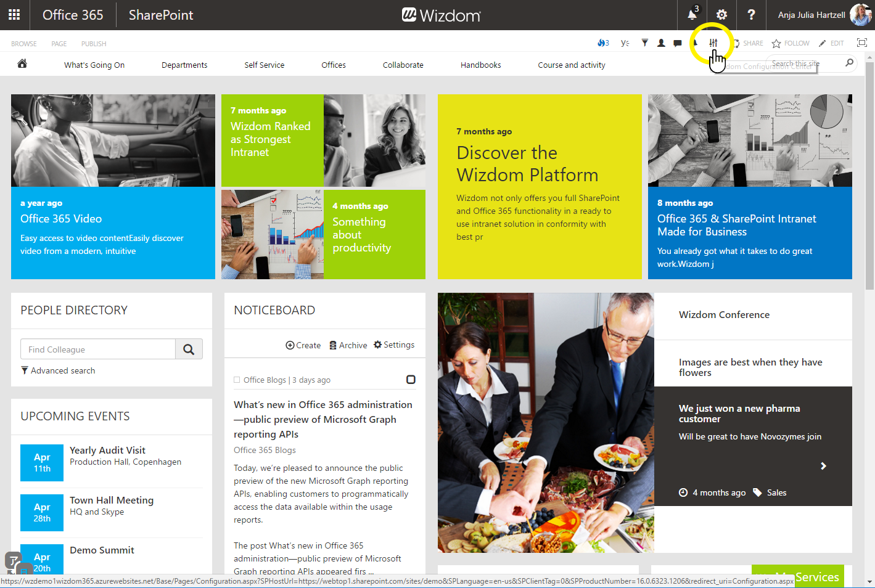Open the noticeboard Settings

point(394,345)
